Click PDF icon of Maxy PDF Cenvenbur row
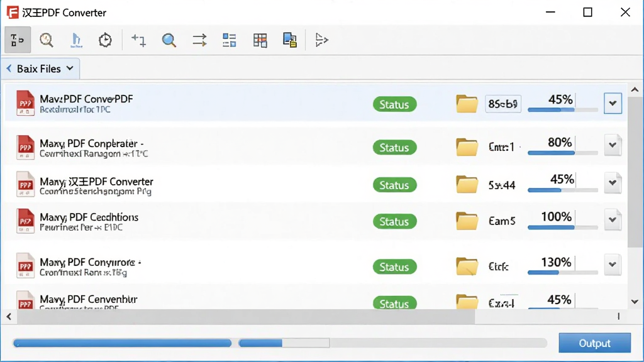The width and height of the screenshot is (644, 362). [x=25, y=300]
